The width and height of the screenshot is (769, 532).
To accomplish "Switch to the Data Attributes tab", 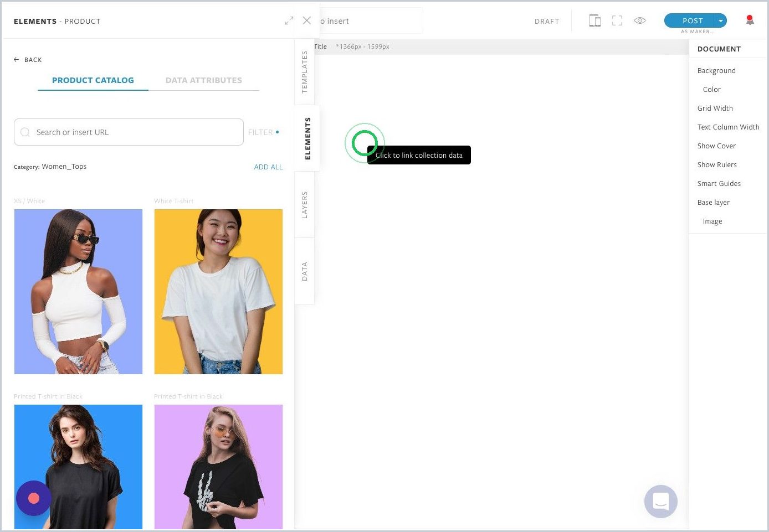I will point(204,80).
